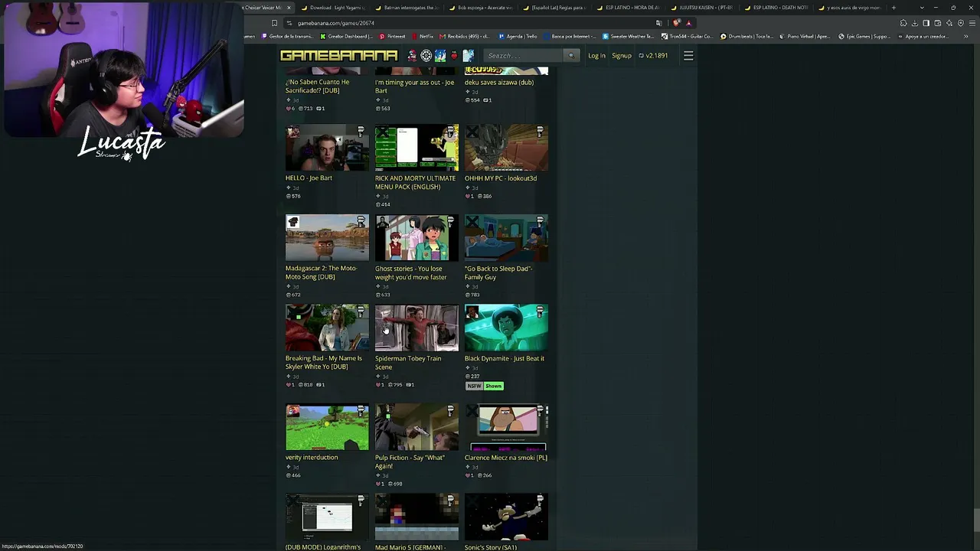Open the Netflix bookmark
This screenshot has width=980, height=551.
click(423, 36)
